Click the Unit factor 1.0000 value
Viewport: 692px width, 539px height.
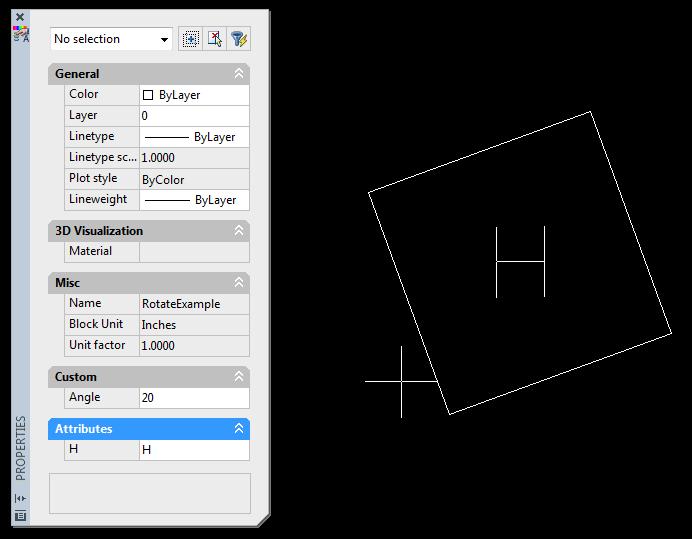tap(194, 346)
